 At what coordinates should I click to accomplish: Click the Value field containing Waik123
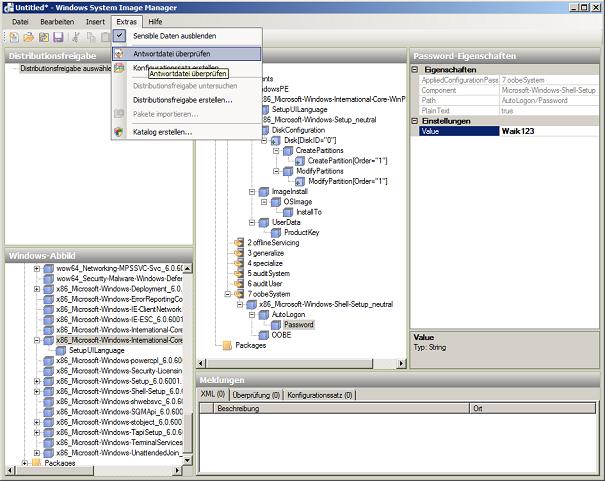(x=549, y=131)
